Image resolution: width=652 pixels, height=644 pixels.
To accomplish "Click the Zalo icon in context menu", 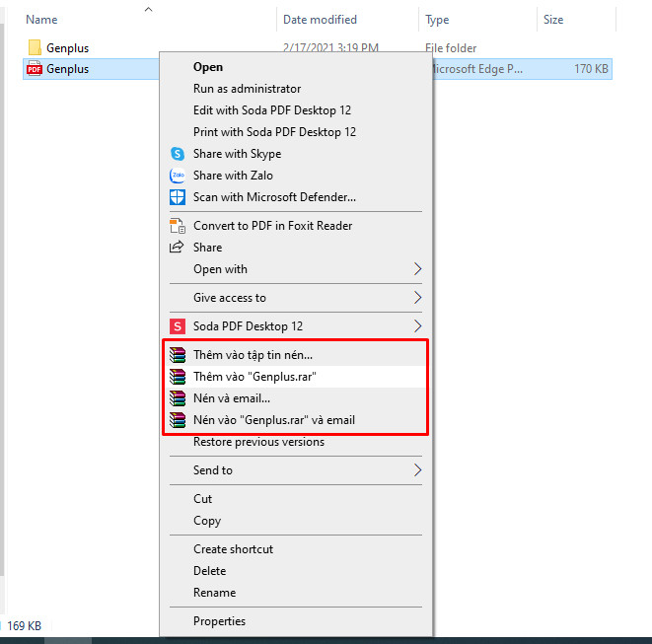I will coord(178,176).
